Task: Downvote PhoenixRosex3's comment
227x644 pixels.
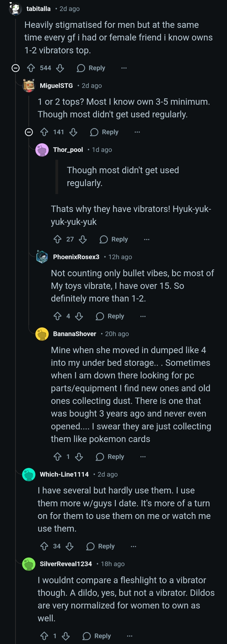Action: (x=79, y=316)
